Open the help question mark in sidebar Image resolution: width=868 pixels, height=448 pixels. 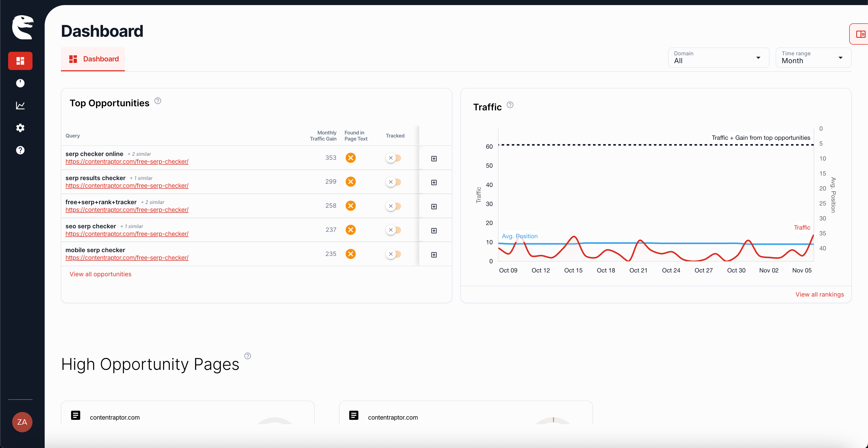pyautogui.click(x=20, y=150)
